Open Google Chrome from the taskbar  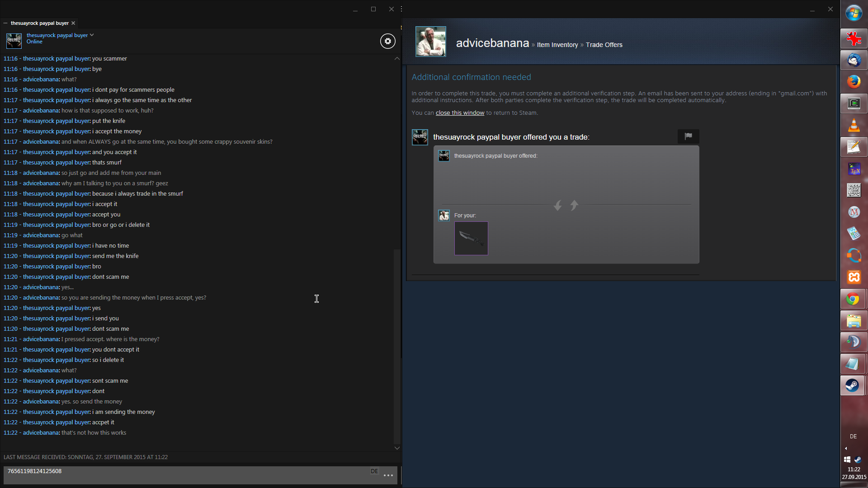(854, 299)
